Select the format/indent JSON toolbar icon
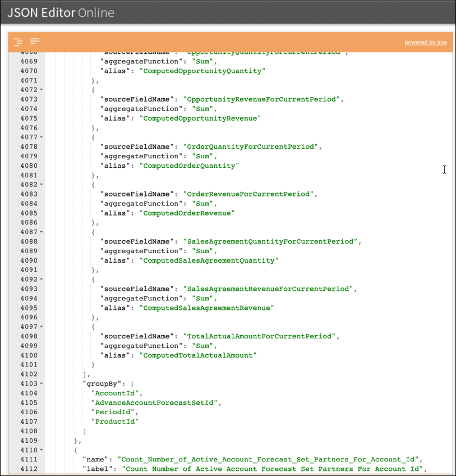The image size is (456, 476). coord(18,41)
